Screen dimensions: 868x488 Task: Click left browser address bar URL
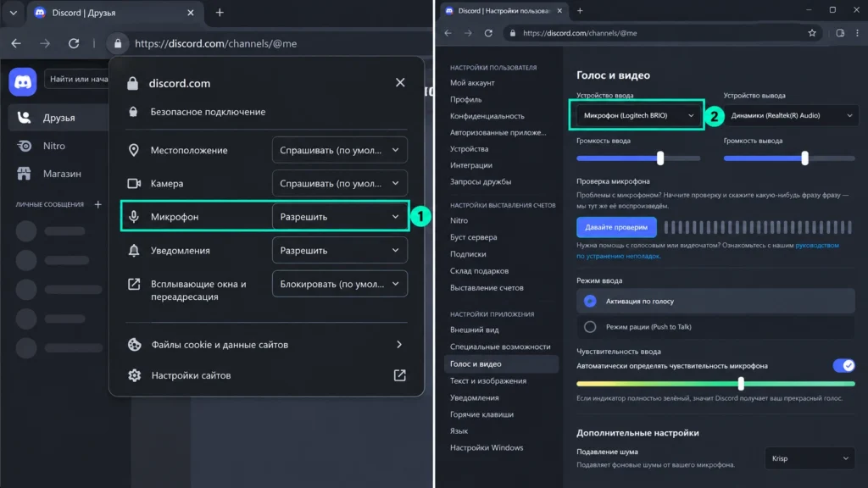216,43
